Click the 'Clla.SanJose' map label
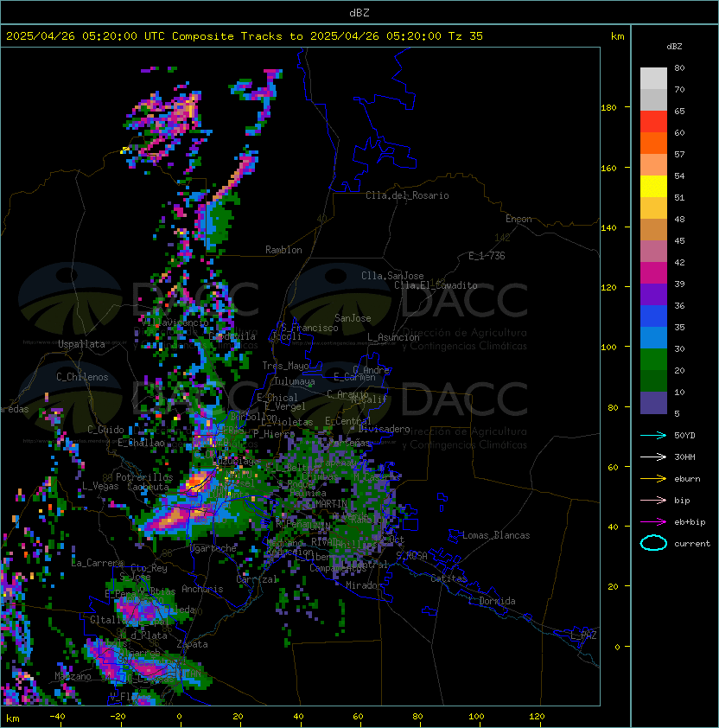This screenshot has height=728, width=719. (x=392, y=276)
